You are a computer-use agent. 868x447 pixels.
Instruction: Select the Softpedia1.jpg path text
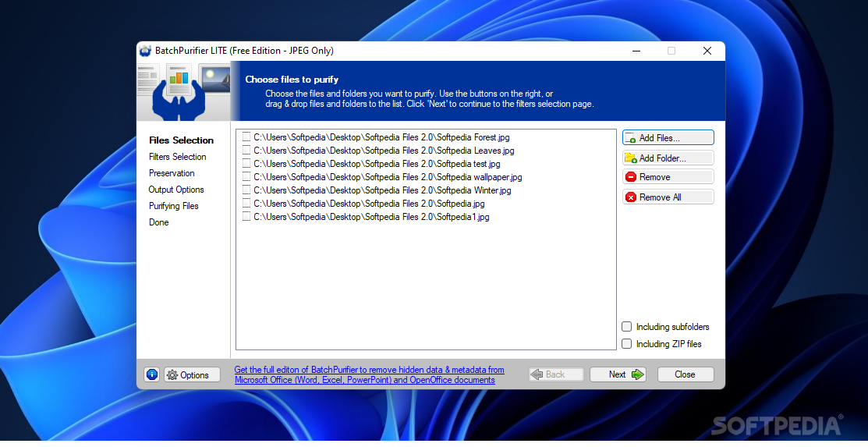click(x=371, y=217)
